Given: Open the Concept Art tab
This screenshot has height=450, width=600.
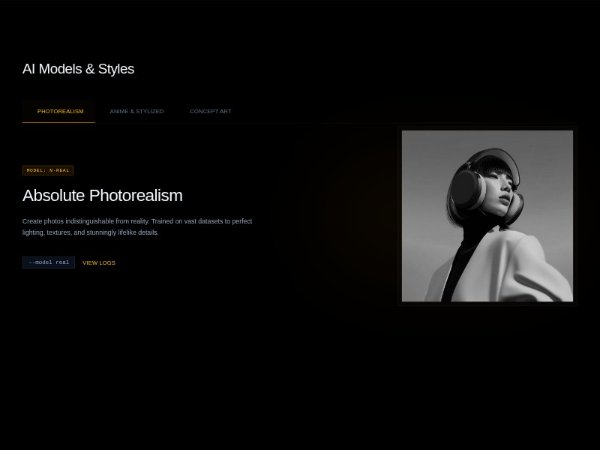Looking at the screenshot, I should click(x=210, y=111).
